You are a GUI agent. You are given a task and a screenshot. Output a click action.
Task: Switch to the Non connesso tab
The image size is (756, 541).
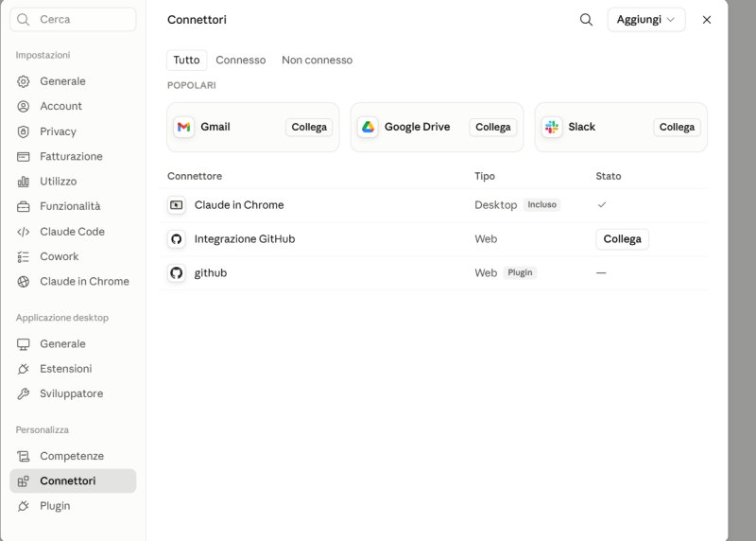(x=318, y=60)
